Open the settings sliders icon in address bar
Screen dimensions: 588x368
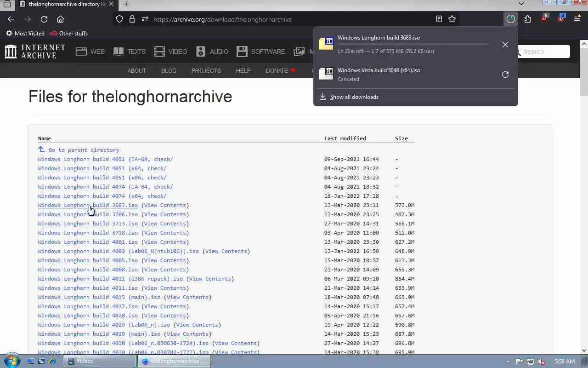point(145,19)
